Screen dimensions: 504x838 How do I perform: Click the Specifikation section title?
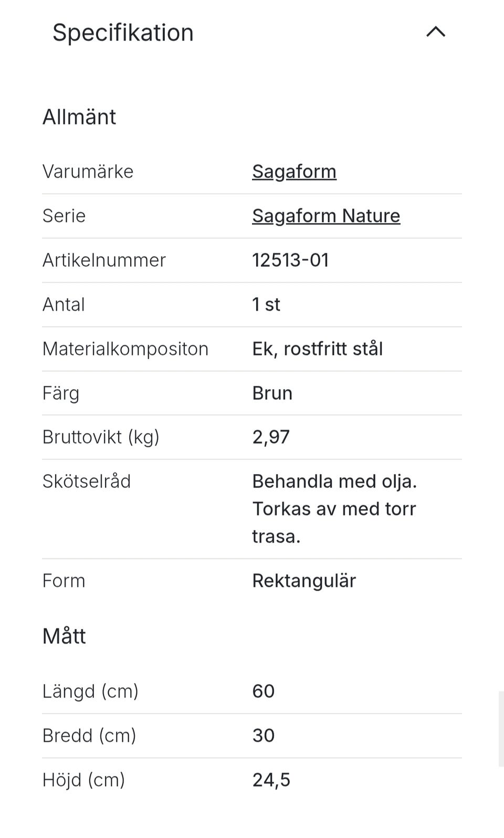click(123, 33)
